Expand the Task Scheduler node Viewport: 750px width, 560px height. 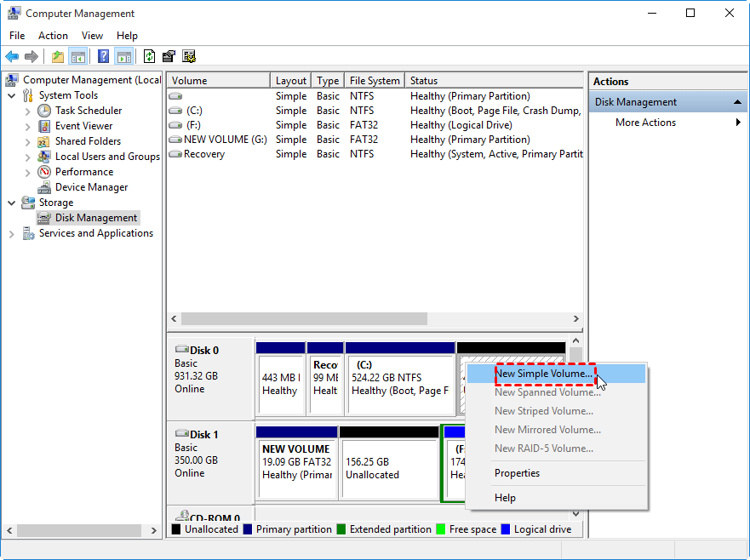click(28, 111)
